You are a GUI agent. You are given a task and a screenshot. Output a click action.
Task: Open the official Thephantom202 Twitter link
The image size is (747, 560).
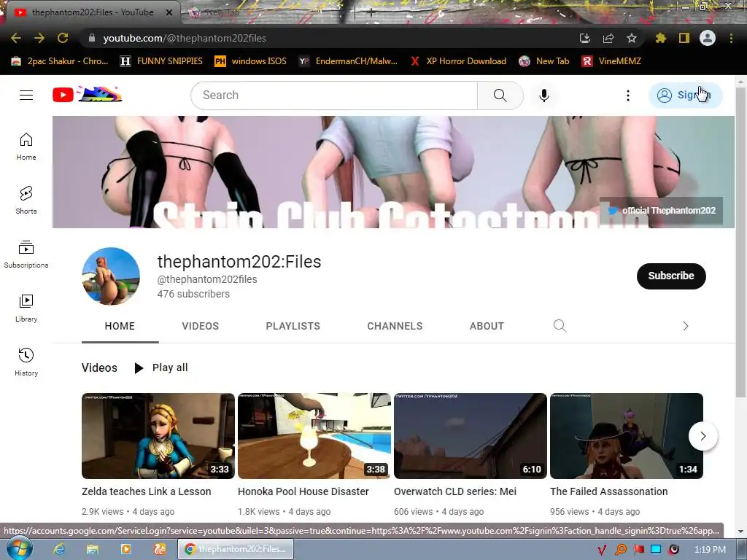point(662,211)
